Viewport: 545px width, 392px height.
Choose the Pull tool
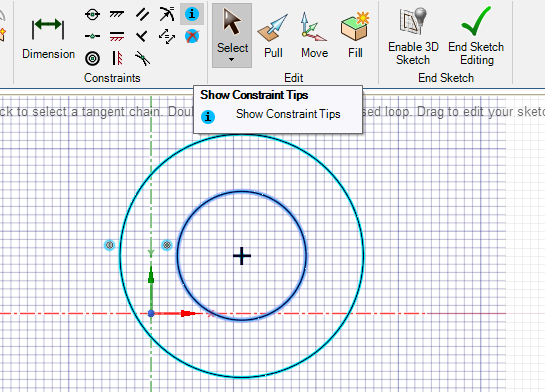[x=273, y=35]
